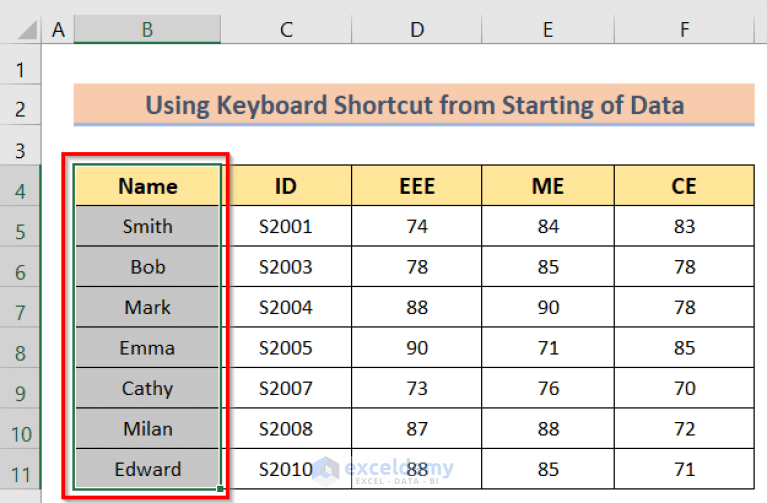Select the cell containing Edward
This screenshot has width=767, height=503.
147,470
